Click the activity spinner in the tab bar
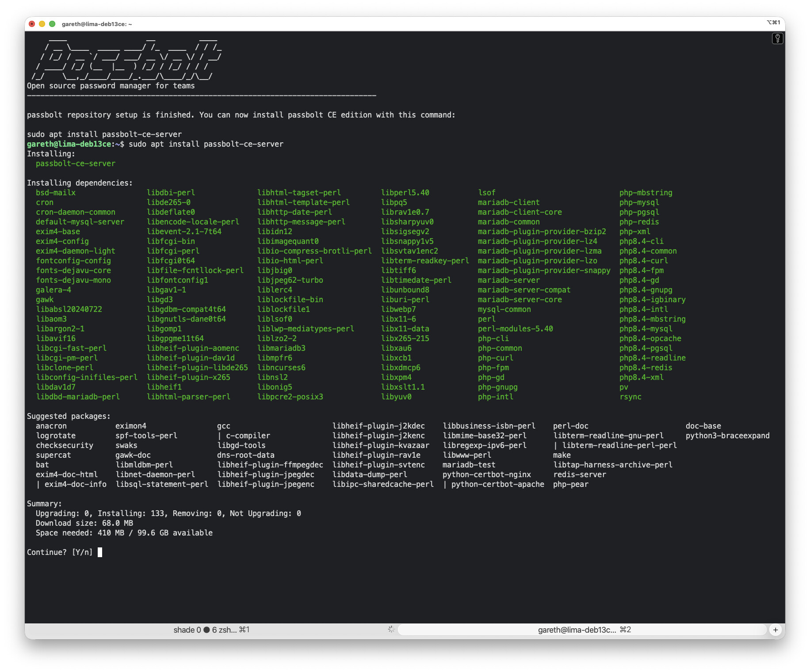The width and height of the screenshot is (810, 672). (391, 629)
